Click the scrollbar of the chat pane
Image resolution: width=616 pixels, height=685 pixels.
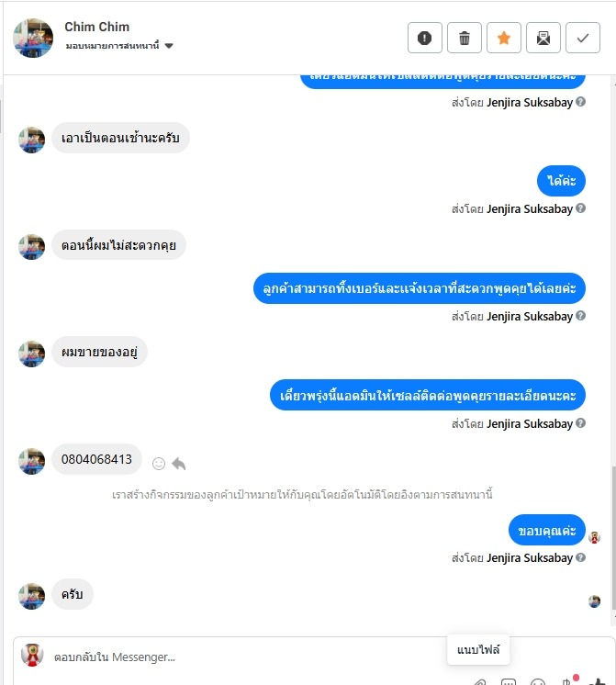click(613, 537)
